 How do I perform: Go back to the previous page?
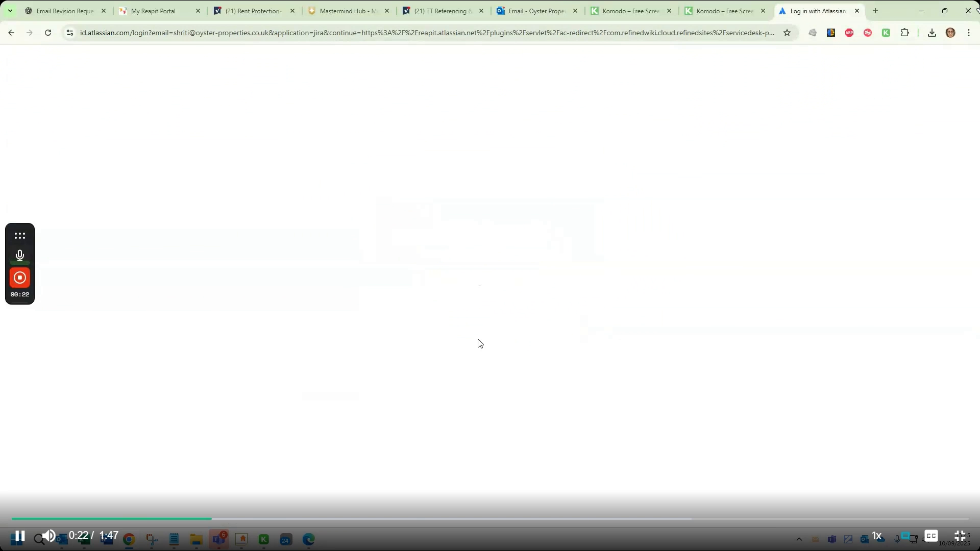point(11,33)
